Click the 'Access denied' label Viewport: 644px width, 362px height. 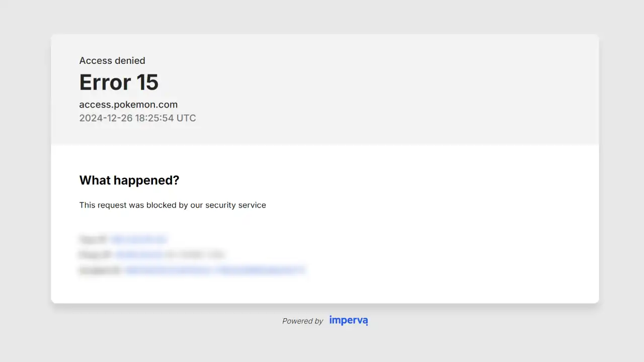click(112, 60)
